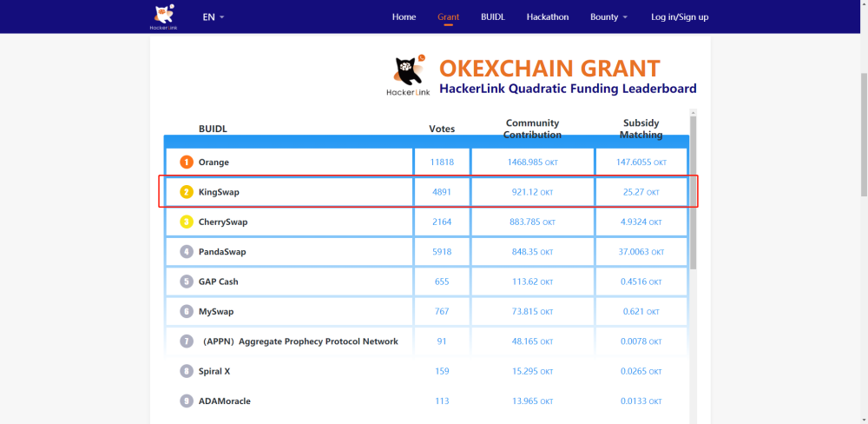This screenshot has height=424, width=868.
Task: Click the rank 1 badge for Orange
Action: (187, 162)
